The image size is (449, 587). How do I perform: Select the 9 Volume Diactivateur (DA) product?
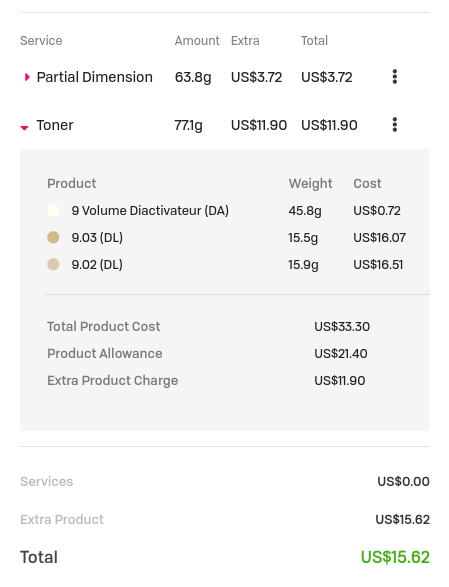(x=150, y=211)
